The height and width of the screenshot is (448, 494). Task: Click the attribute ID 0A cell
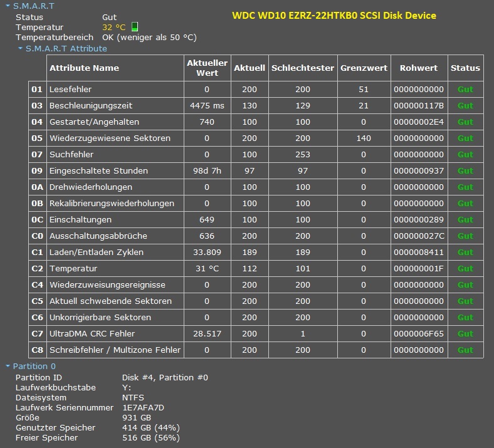[37, 187]
